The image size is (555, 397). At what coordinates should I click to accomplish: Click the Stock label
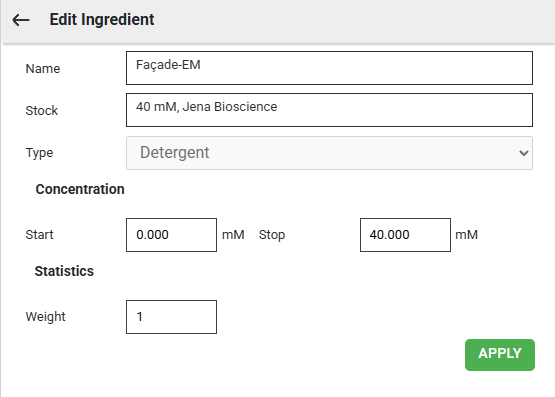pyautogui.click(x=41, y=111)
